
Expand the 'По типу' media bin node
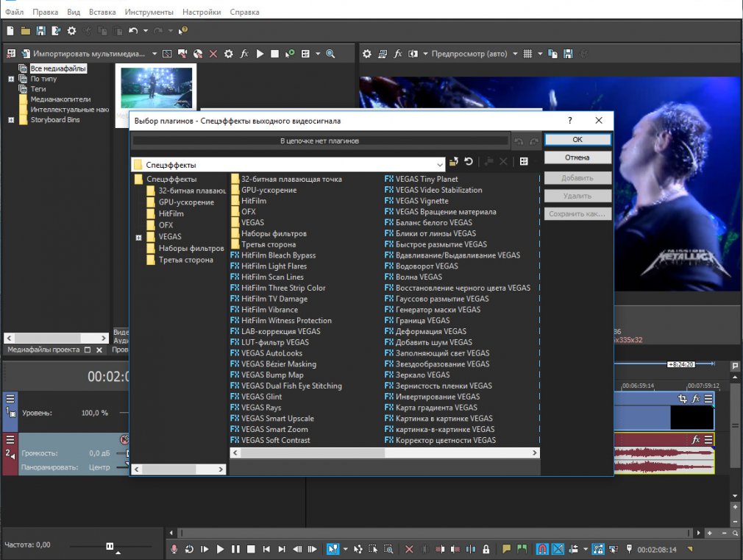tap(11, 79)
